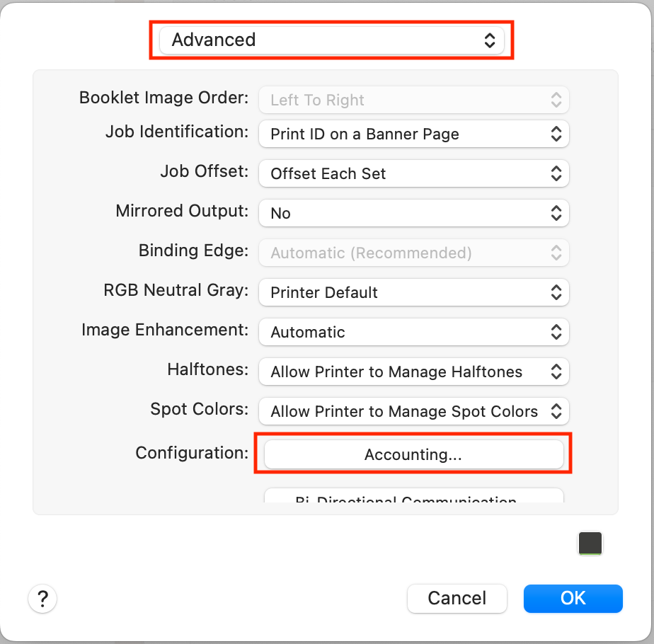Click the chevron on the Job Offset menu
Viewport: 654px width, 644px height.
[557, 173]
